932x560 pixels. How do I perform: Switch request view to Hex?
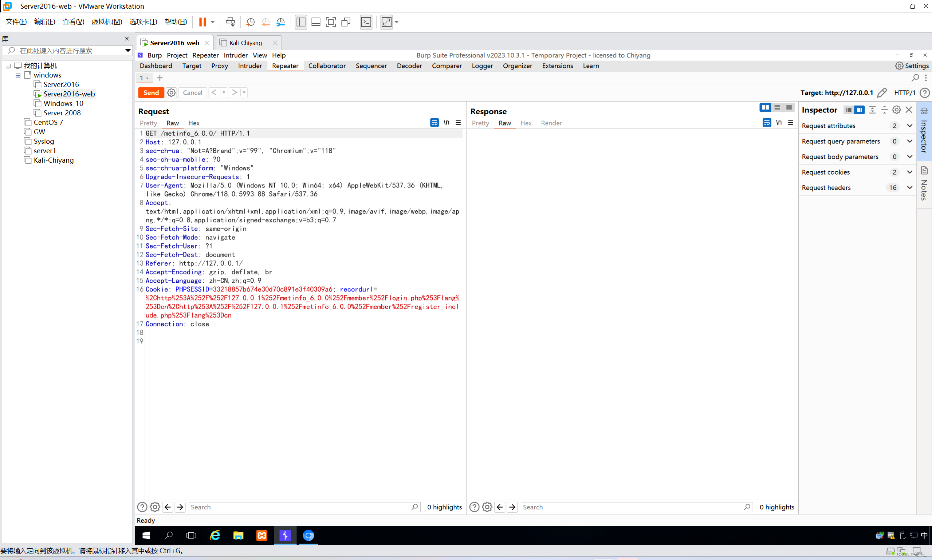[x=194, y=123]
